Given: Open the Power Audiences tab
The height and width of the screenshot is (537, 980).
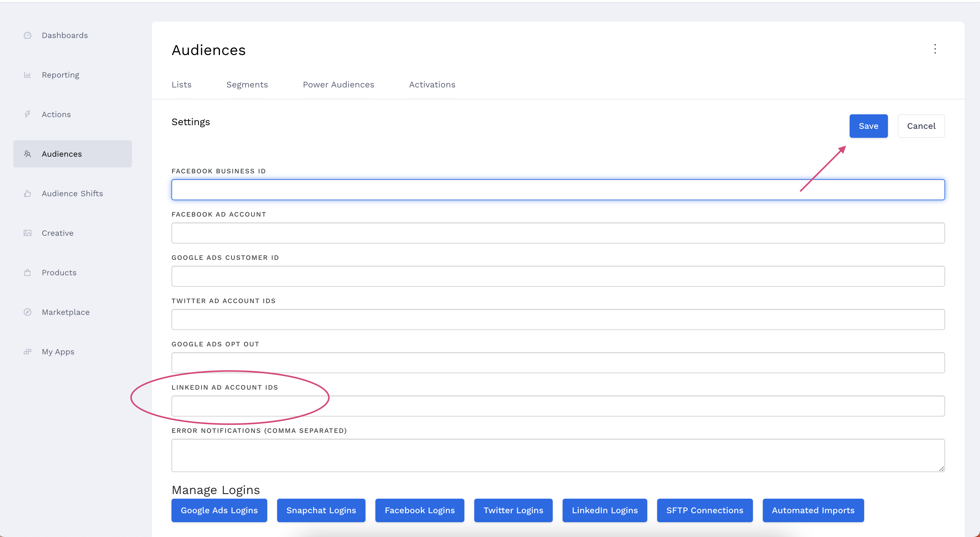Looking at the screenshot, I should point(338,84).
